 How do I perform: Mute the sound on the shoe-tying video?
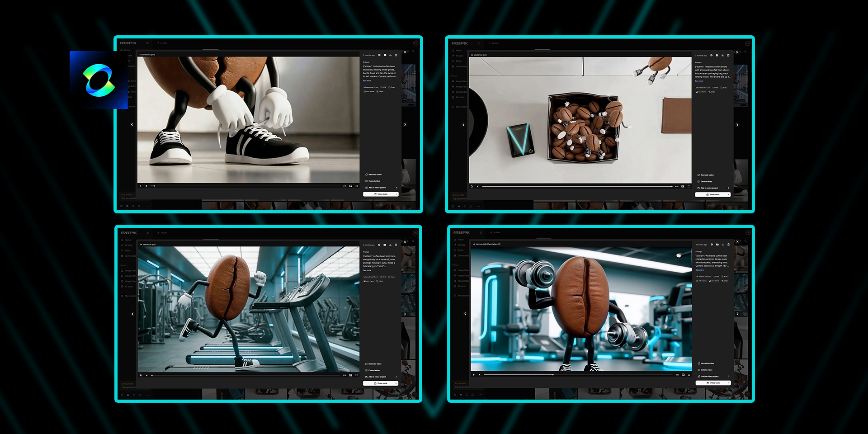point(146,186)
